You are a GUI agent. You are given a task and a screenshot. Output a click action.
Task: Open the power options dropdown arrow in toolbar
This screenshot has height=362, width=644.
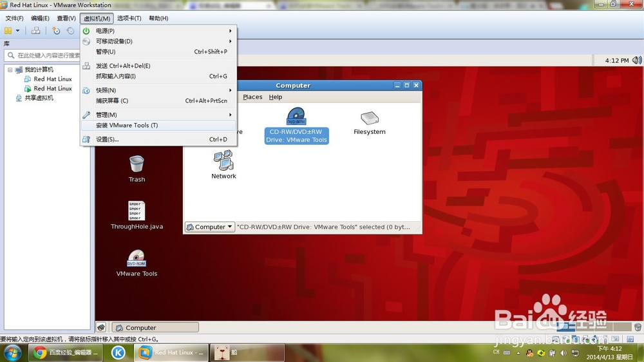point(17,30)
